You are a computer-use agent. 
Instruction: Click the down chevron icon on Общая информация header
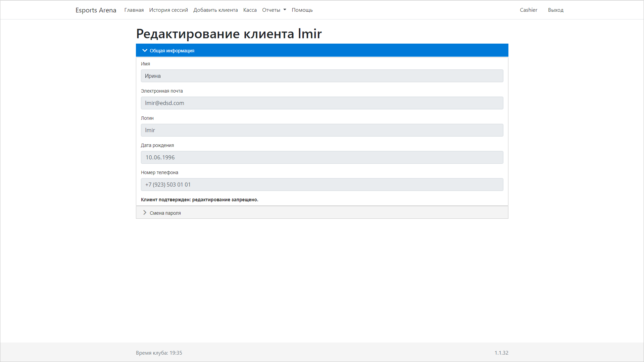[x=145, y=50]
